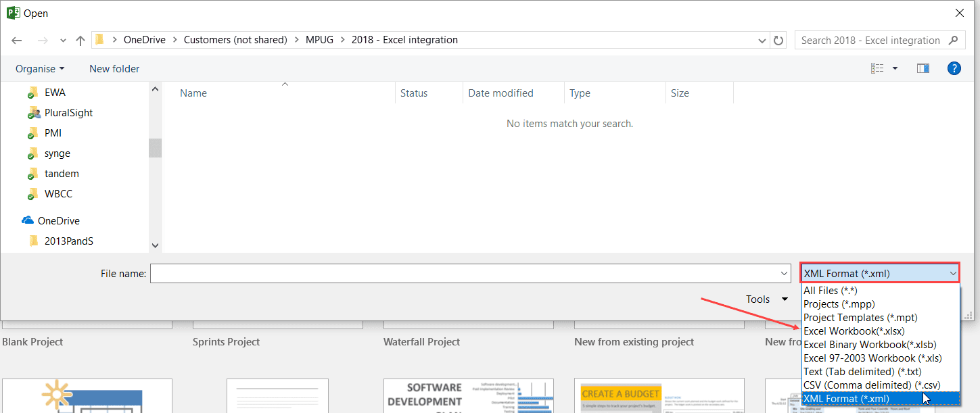Open Create a Budget template thumbnail
This screenshot has width=980, height=413.
point(659,395)
